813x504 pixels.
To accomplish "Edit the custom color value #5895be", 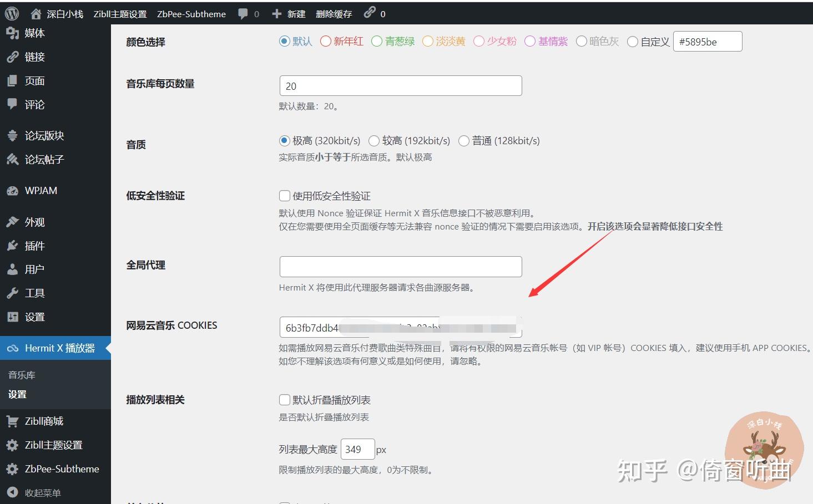I will pyautogui.click(x=707, y=41).
